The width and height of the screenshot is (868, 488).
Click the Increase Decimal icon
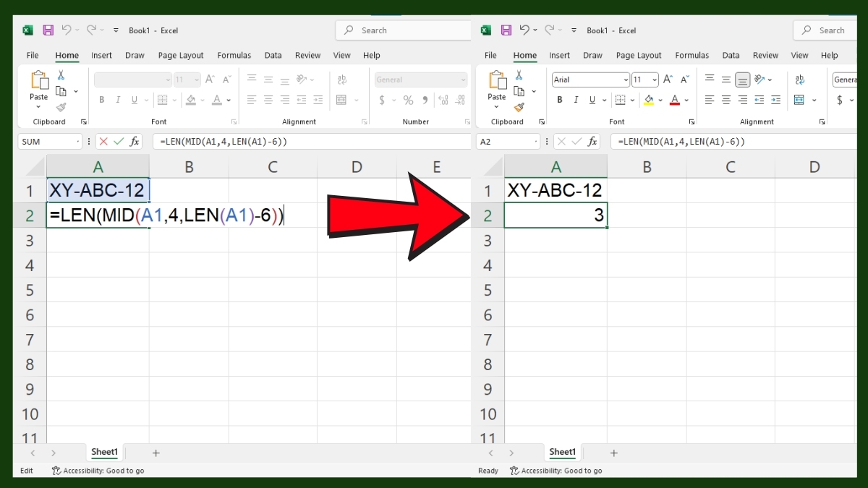(443, 100)
